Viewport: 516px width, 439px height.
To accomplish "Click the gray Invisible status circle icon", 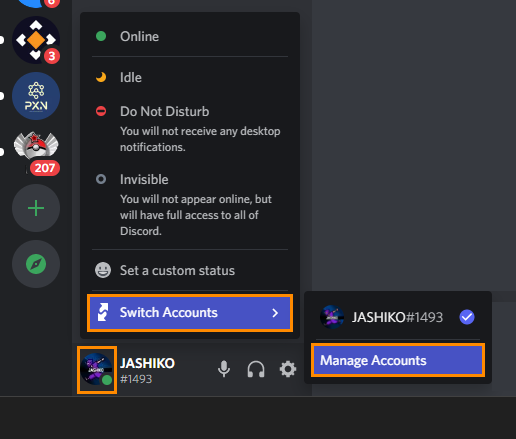I will [101, 179].
